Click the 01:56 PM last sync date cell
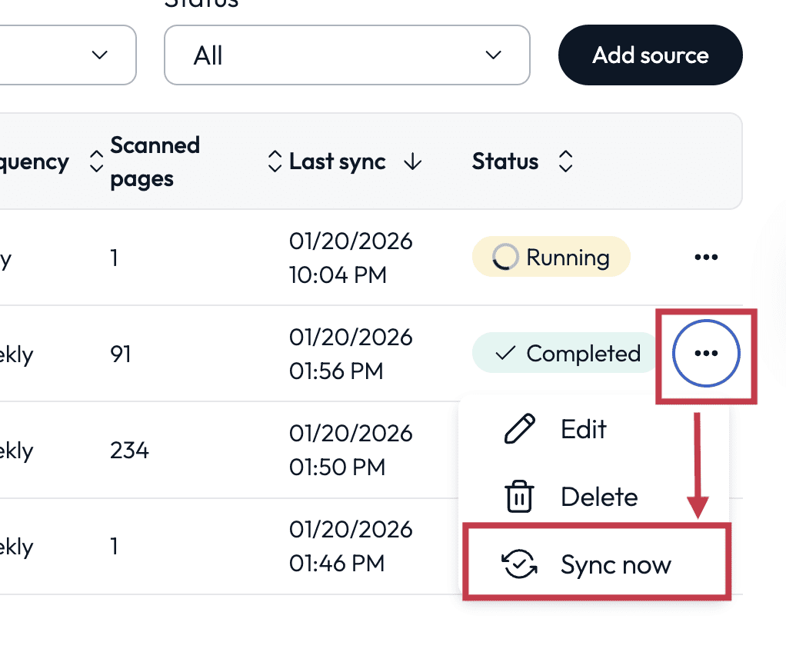Image resolution: width=786 pixels, height=672 pixels. [351, 354]
